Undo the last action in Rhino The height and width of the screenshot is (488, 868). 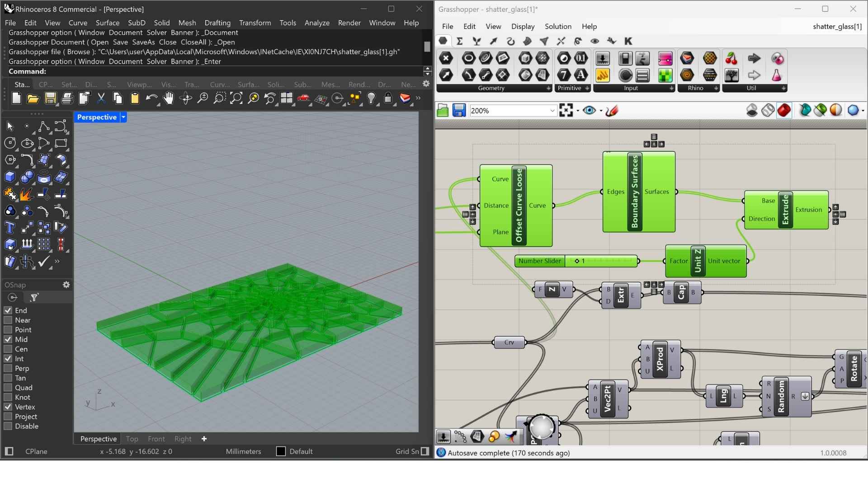coord(152,99)
